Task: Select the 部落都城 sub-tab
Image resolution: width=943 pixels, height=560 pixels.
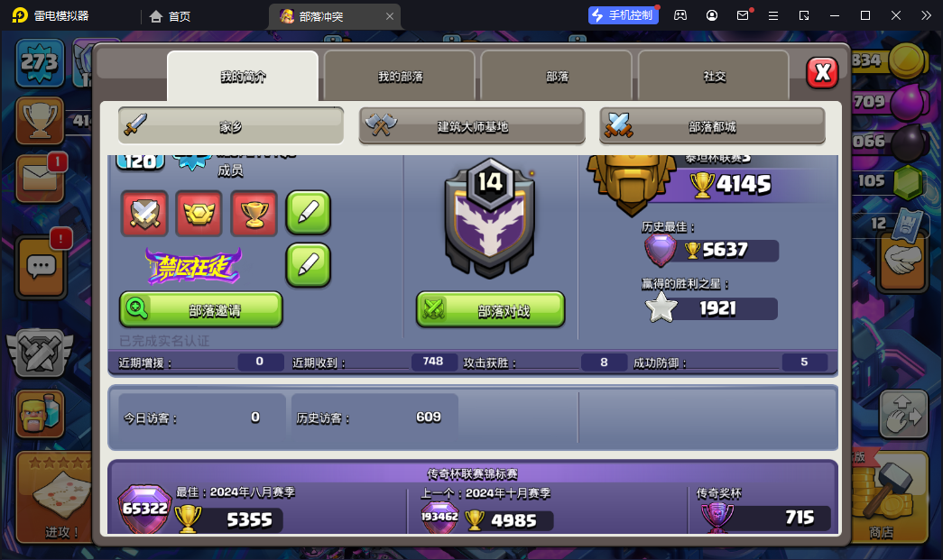Action: click(x=712, y=126)
